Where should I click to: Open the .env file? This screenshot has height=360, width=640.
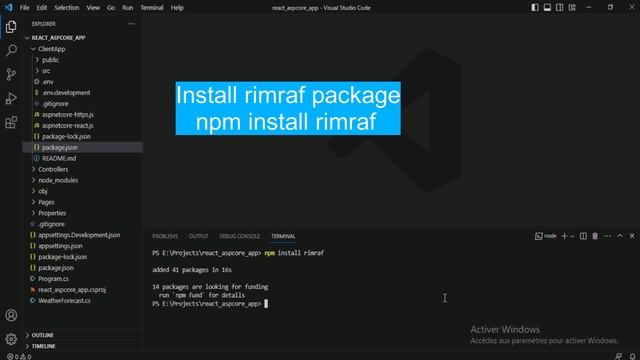click(x=82, y=82)
